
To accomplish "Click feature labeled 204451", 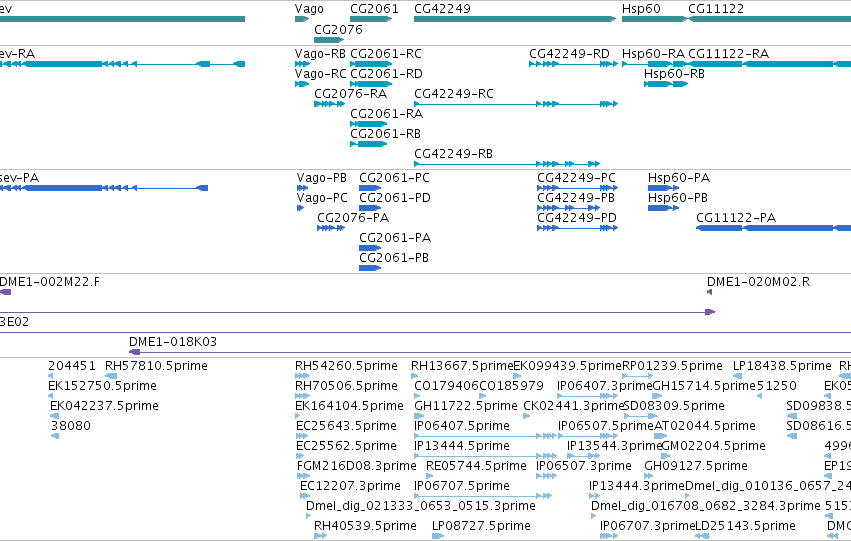I will (x=72, y=366).
